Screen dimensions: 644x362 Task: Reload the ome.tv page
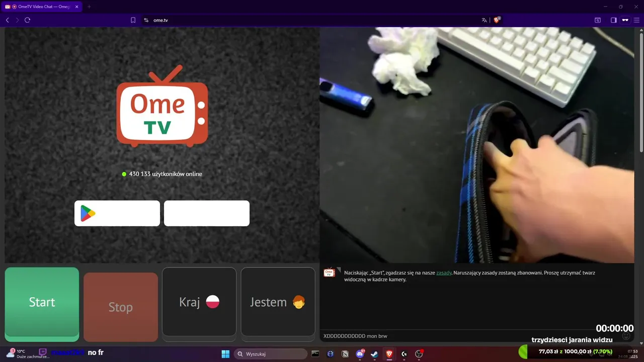pyautogui.click(x=28, y=20)
